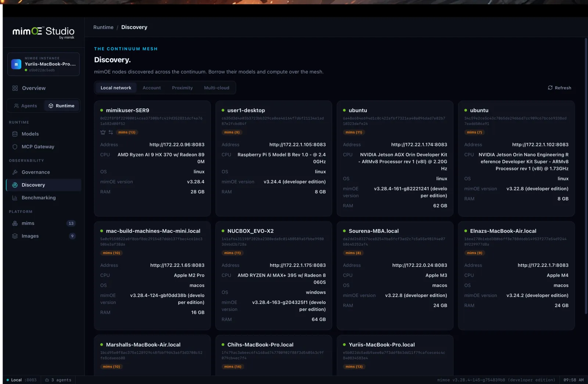
Task: Click the MCP Gateway shield icon
Action: point(15,147)
